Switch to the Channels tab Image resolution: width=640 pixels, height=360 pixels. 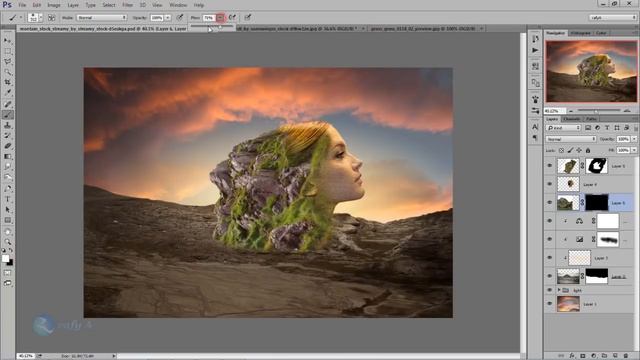click(x=571, y=119)
